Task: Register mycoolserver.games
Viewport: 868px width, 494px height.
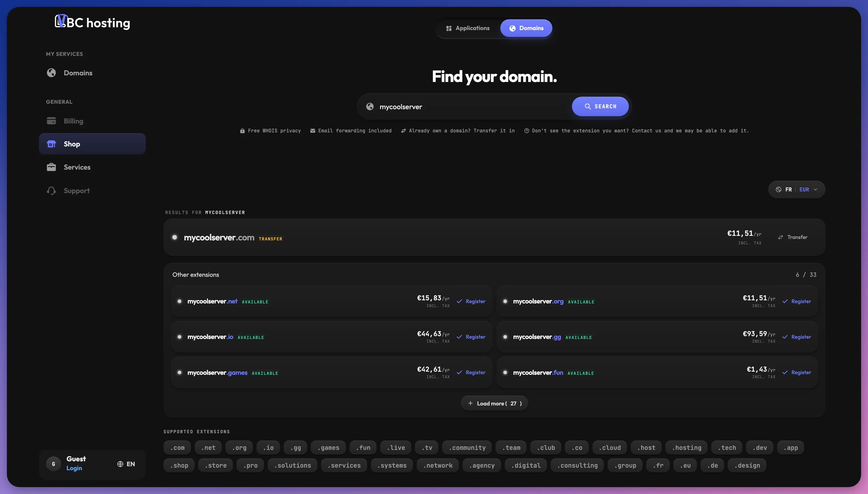Action: (x=471, y=373)
